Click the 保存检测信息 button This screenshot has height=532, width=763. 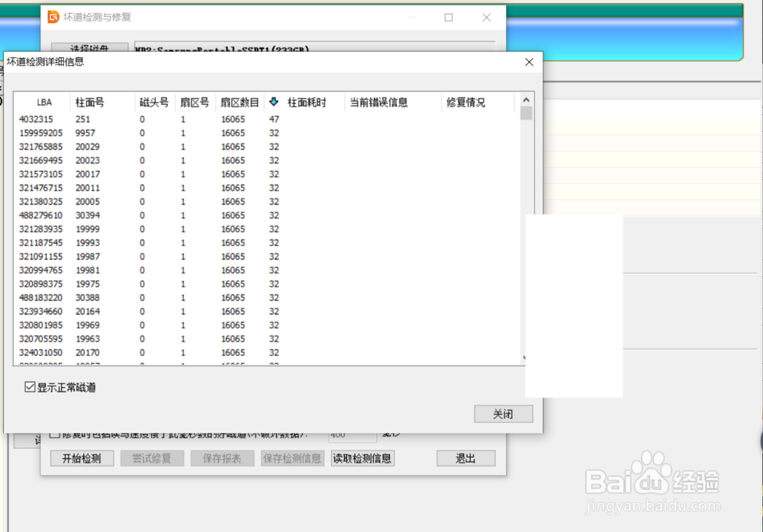(x=292, y=458)
